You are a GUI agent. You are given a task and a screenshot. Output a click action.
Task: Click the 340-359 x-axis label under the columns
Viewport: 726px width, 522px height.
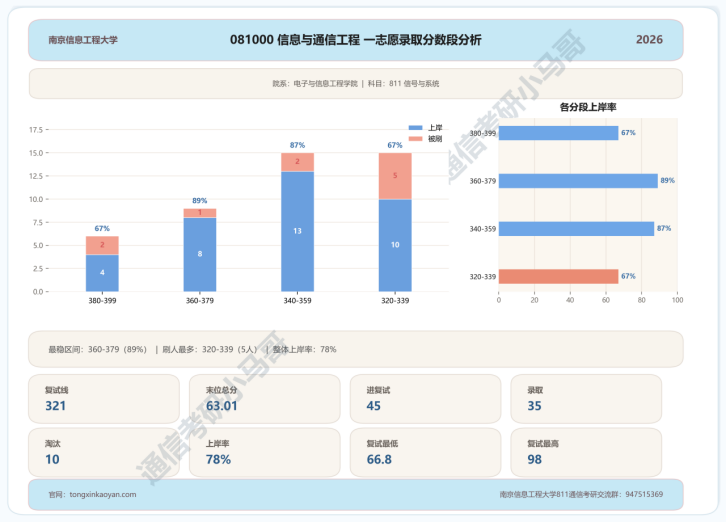pos(297,301)
